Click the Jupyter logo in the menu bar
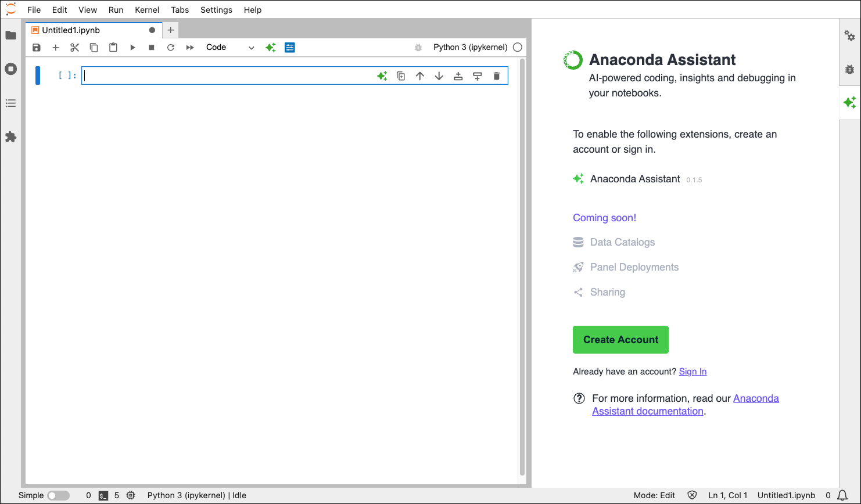This screenshot has height=504, width=861. click(11, 9)
